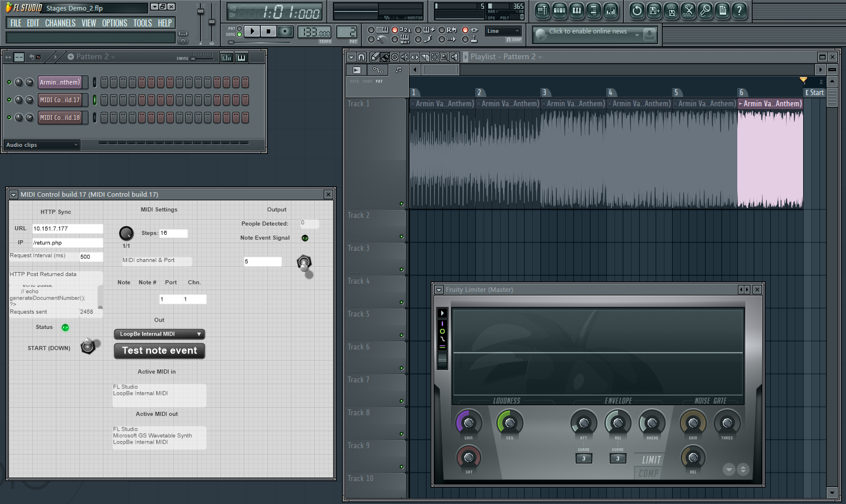Show the step sequencer from the top toolbar
The height and width of the screenshot is (504, 846).
559,10
